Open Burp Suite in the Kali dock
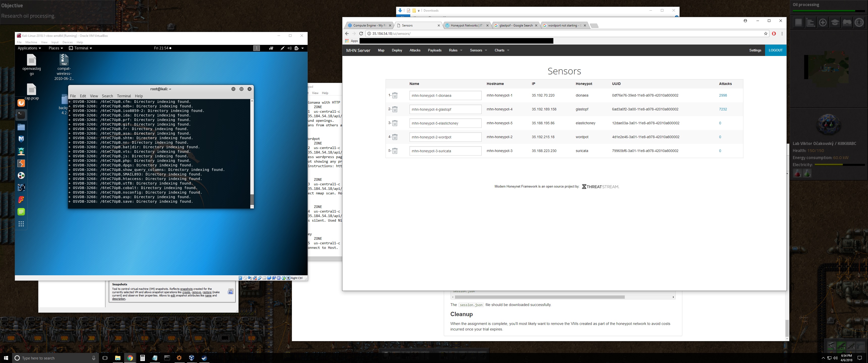The image size is (868, 363). coord(21,164)
